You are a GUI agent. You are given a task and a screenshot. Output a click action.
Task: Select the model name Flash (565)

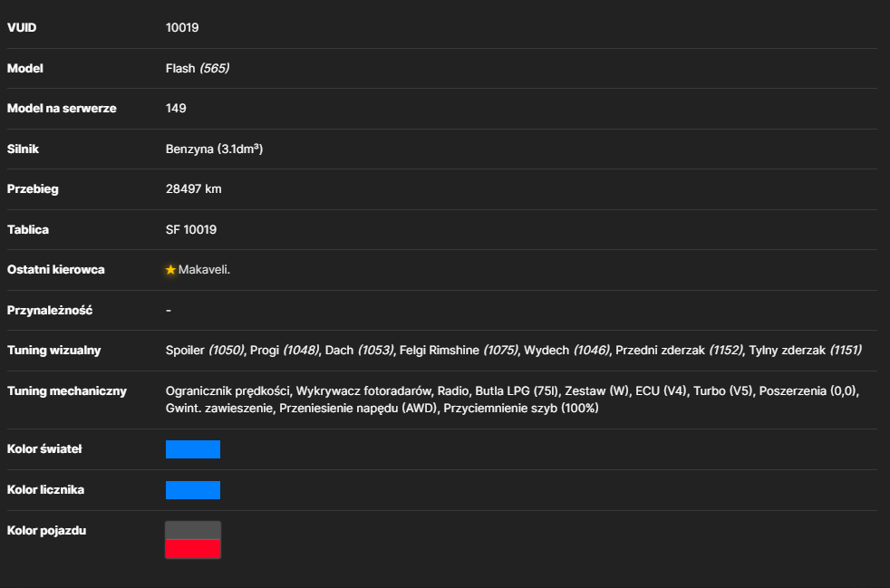pyautogui.click(x=198, y=68)
